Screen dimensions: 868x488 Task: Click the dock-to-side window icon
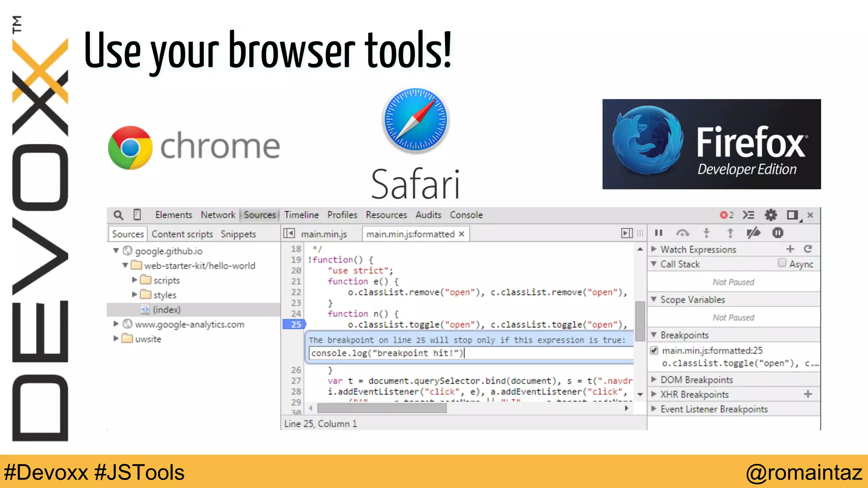pos(793,215)
